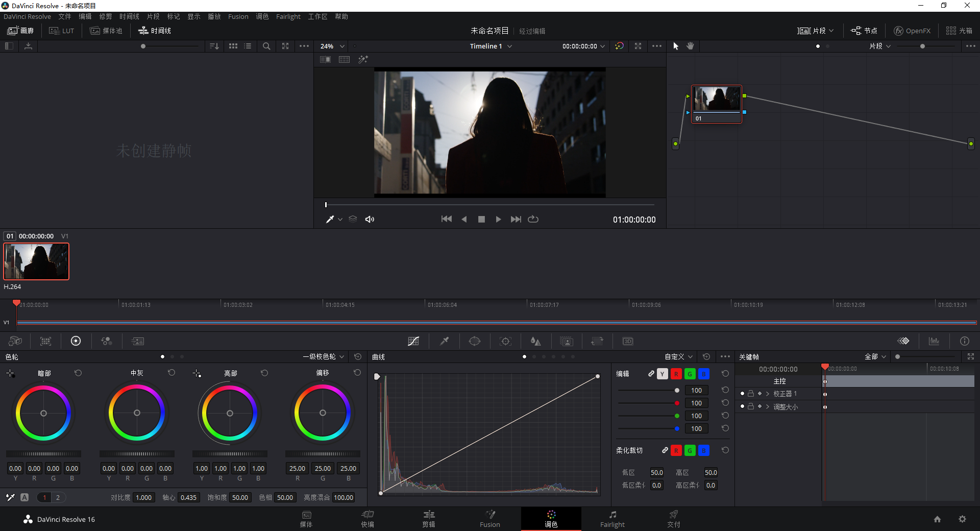Click the OpenFX button
Screen dimensions: 980x531
tap(912, 31)
